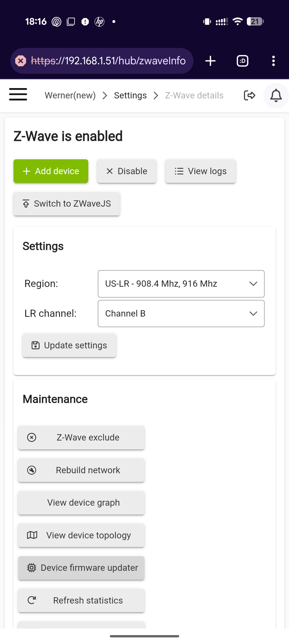Open the browser three-dot overflow menu

click(x=274, y=61)
